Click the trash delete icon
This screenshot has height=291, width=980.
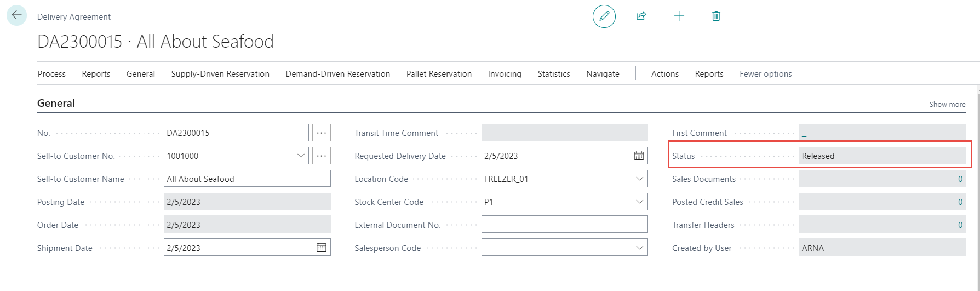[x=715, y=16]
